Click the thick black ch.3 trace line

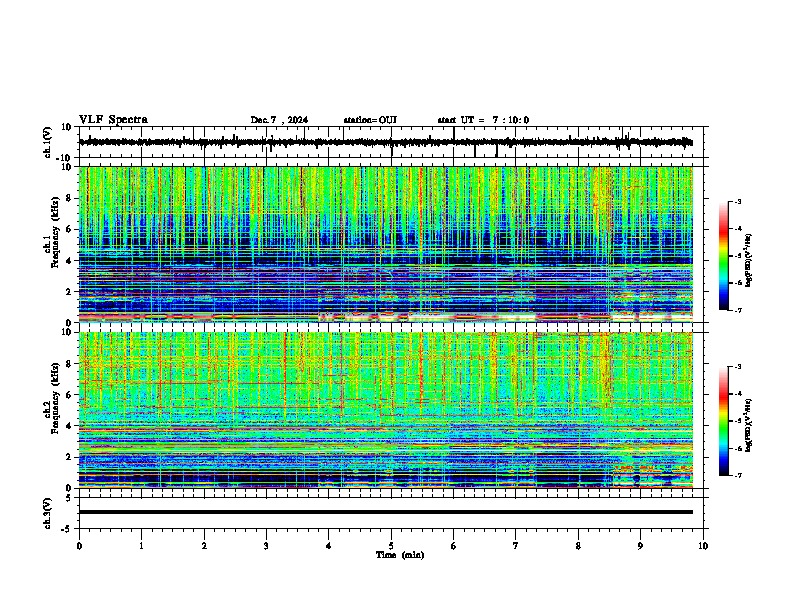(386, 512)
